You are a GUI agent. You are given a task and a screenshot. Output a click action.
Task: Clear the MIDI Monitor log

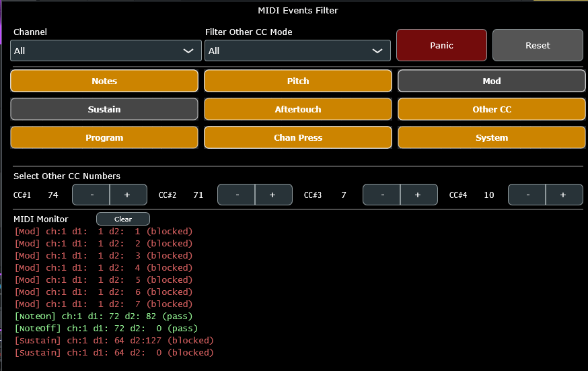tap(123, 219)
